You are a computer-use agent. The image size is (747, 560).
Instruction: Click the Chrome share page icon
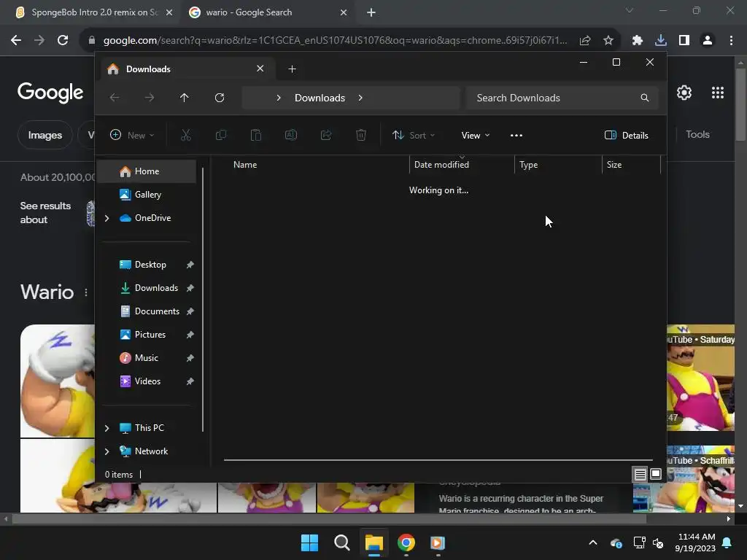point(585,40)
